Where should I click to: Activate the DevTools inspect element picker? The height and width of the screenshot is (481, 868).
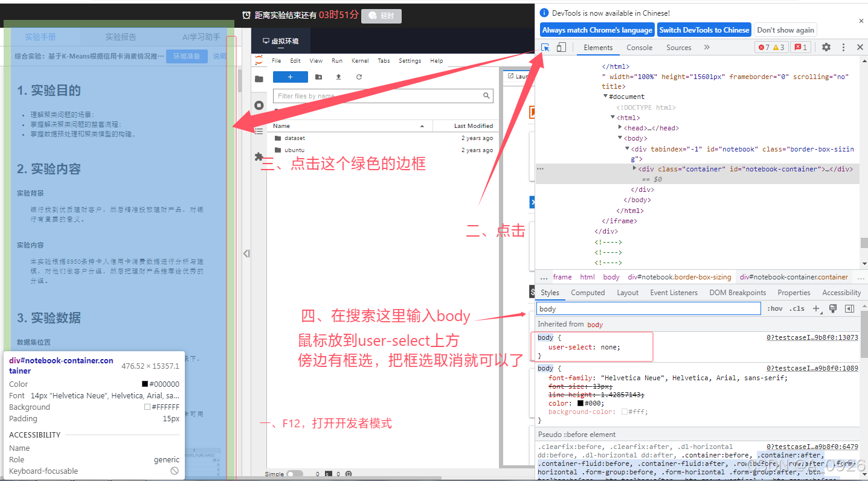click(545, 47)
